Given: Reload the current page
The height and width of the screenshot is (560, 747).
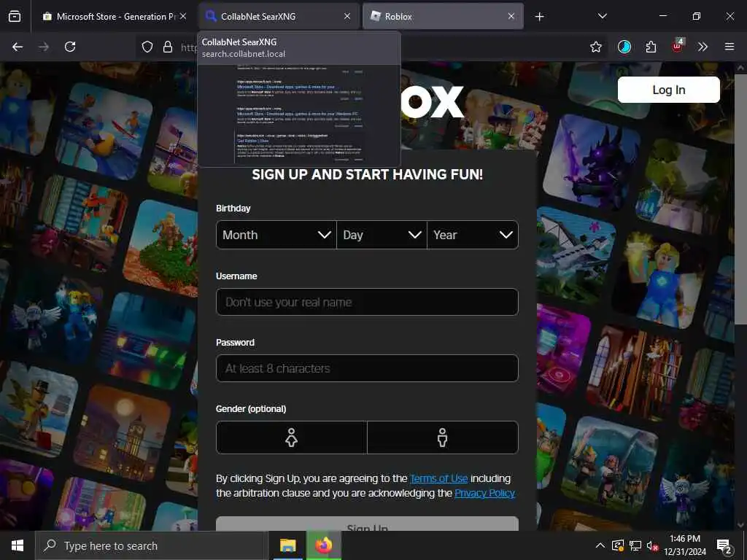Looking at the screenshot, I should [x=70, y=47].
